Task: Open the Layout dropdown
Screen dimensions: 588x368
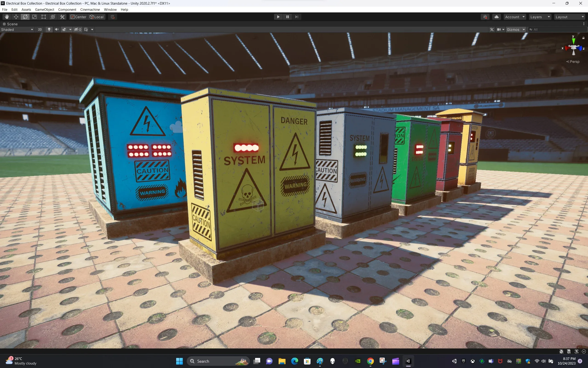Action: point(570,17)
